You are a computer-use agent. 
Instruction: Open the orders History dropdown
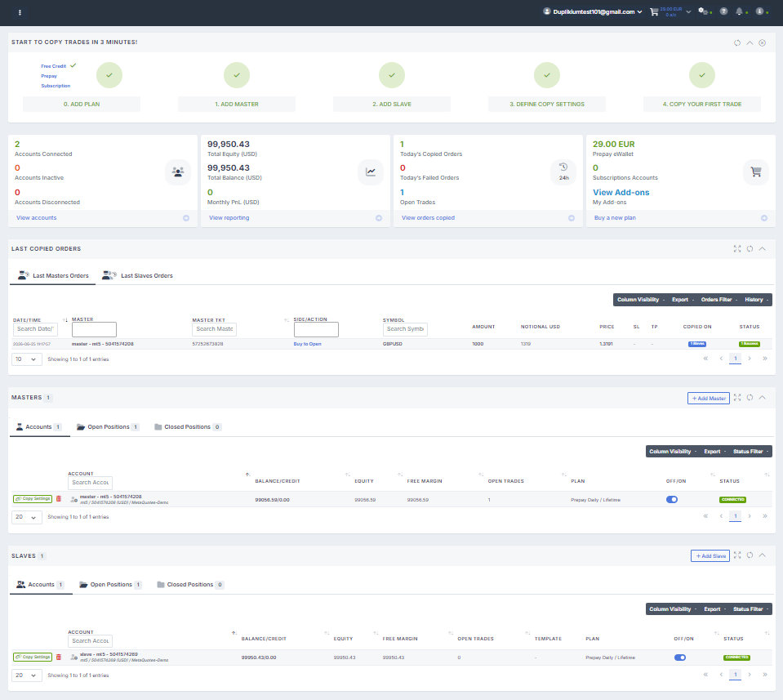(757, 300)
